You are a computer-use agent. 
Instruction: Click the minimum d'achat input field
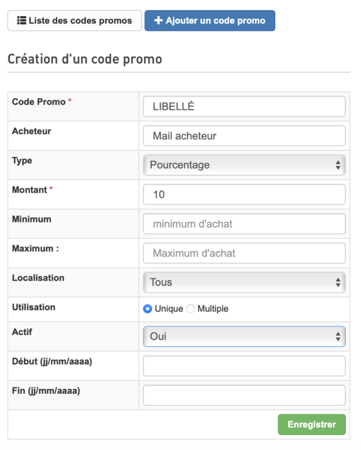click(x=244, y=224)
